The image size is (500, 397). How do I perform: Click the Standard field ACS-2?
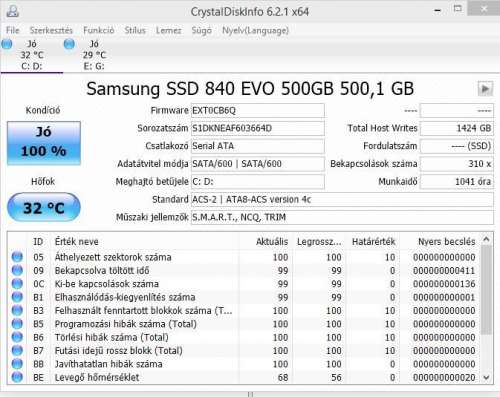342,199
